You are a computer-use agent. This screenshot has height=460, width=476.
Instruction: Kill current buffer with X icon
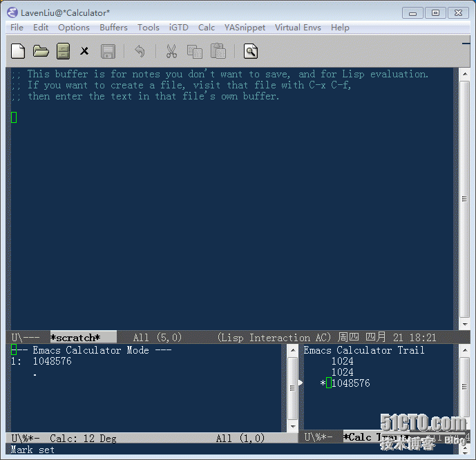[84, 51]
